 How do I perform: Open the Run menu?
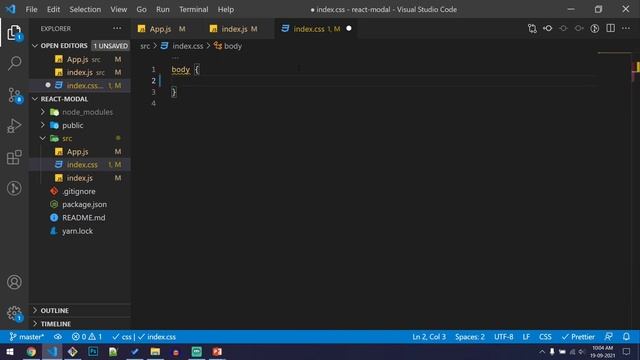(162, 9)
